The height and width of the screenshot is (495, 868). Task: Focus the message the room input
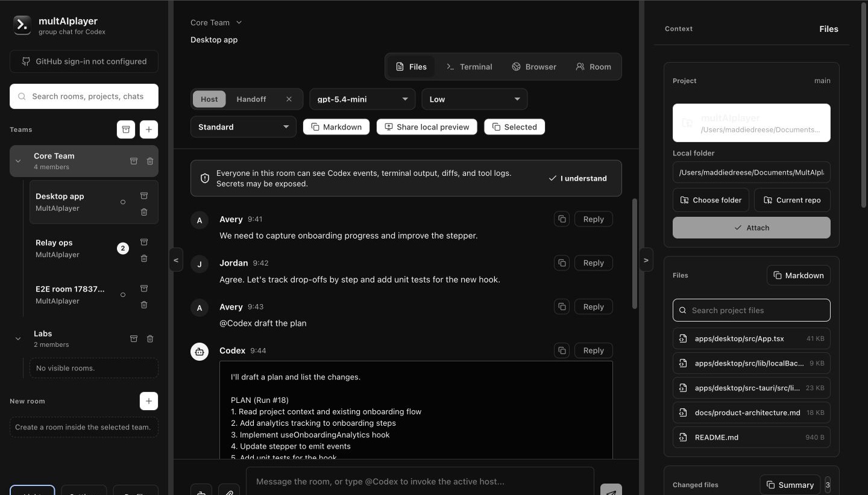[420, 481]
